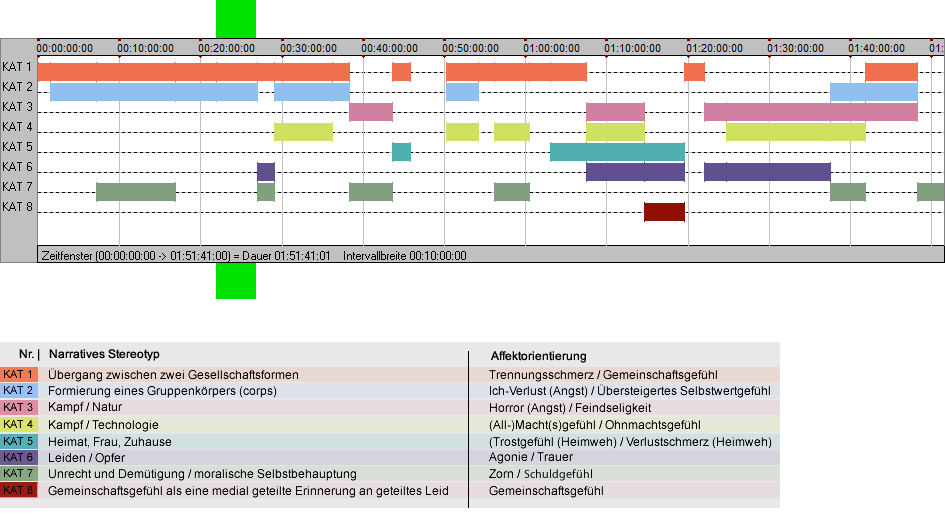Click the orange KAT 1 legend swatch

coord(19,374)
